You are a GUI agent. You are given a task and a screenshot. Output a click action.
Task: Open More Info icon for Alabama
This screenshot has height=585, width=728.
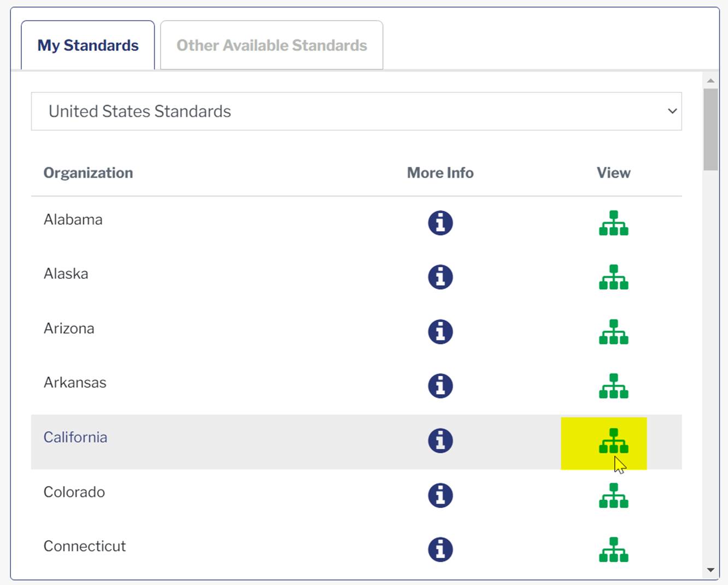point(441,223)
